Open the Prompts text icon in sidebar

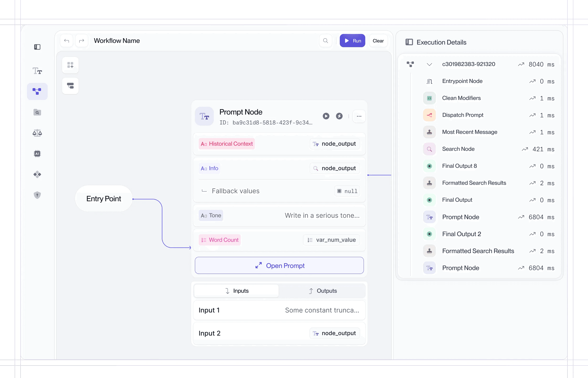tap(37, 71)
